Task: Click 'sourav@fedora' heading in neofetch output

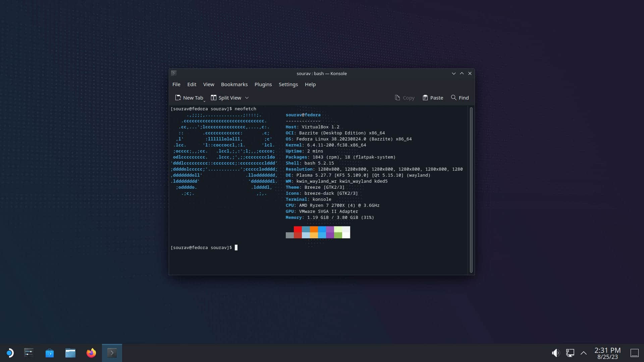Action: pos(303,115)
